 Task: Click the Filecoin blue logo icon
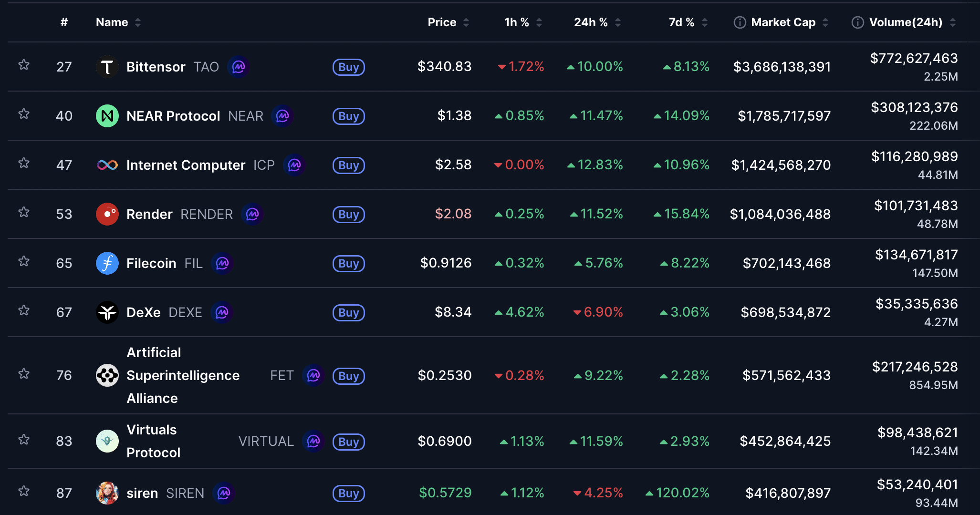coord(107,263)
